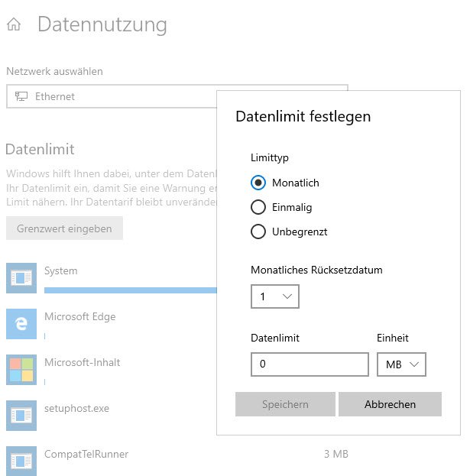
Task: Select the CompatTelRunner 3 MB usage value
Action: 335,454
